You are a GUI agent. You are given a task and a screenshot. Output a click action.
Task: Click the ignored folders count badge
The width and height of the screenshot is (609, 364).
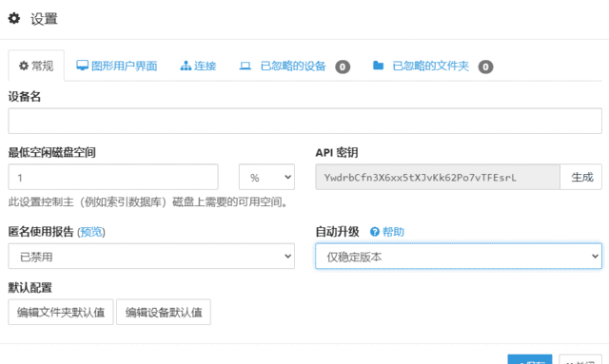(x=485, y=67)
